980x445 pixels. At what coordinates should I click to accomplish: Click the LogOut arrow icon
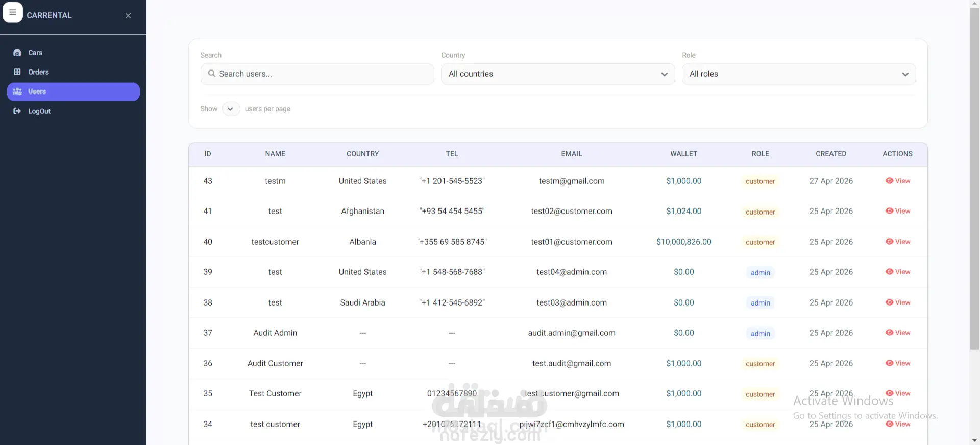point(17,111)
